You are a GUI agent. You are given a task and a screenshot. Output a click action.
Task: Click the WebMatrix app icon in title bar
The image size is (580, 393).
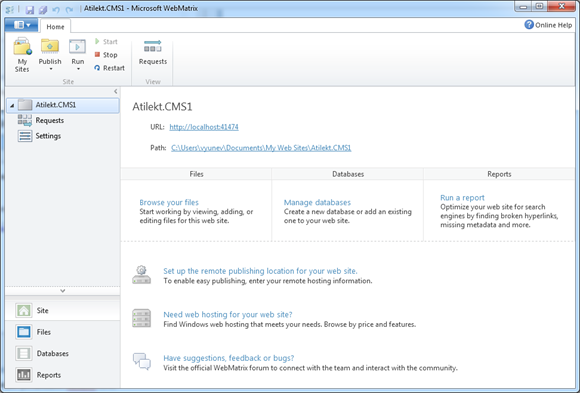tap(10, 9)
